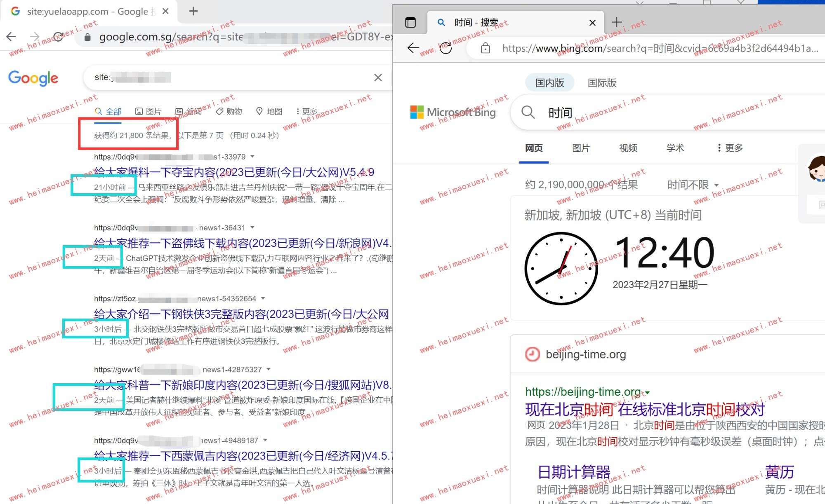
Task: Open the 日期计算器 link
Action: coord(574,472)
